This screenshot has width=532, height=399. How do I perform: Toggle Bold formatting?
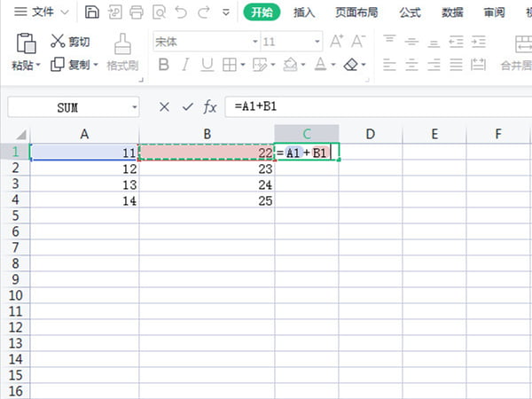[x=163, y=65]
